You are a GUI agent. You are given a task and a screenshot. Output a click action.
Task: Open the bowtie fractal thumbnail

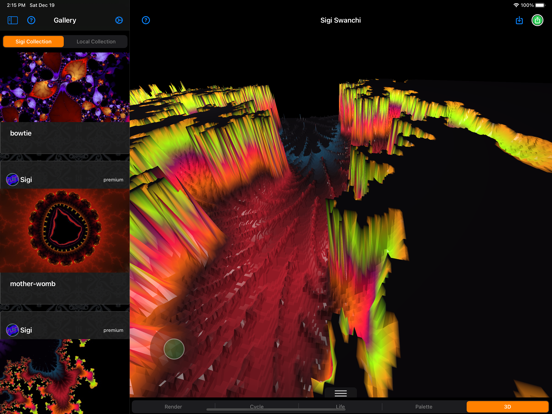point(65,87)
